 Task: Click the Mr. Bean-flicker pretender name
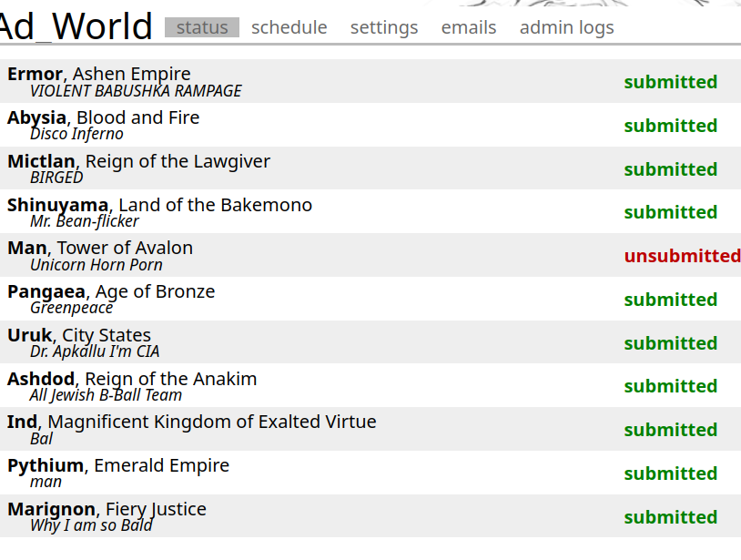point(84,221)
